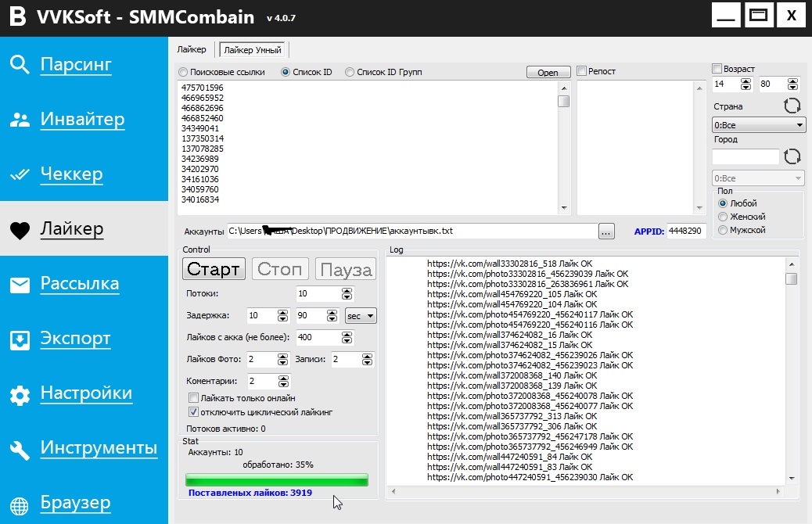Click the Экспорт download icon
Image resolution: width=812 pixels, height=524 pixels.
pyautogui.click(x=20, y=339)
